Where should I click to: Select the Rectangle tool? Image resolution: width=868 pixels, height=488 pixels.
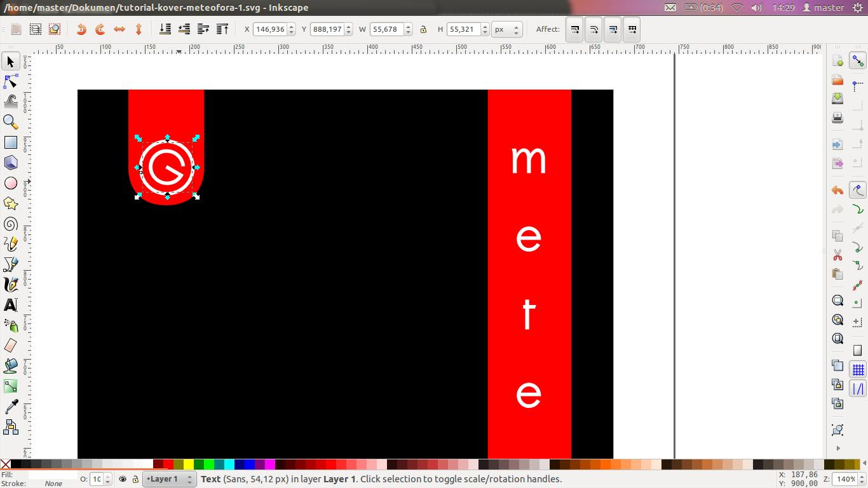10,142
